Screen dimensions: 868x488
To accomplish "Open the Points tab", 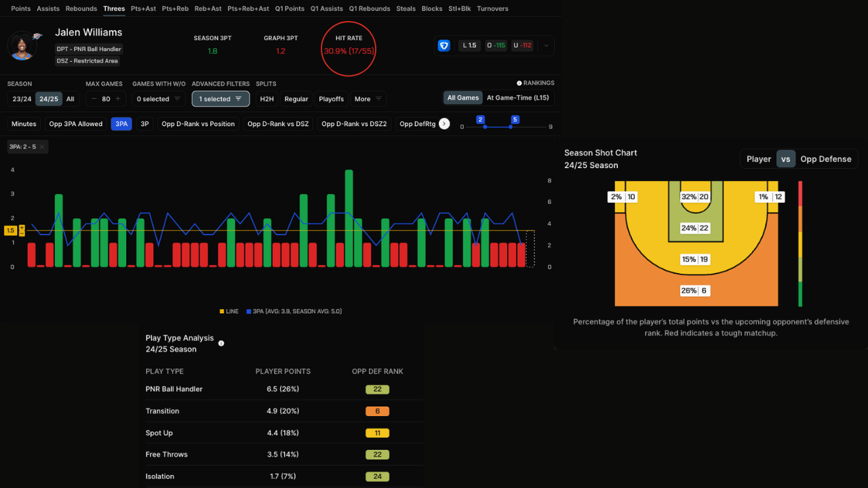I will tap(21, 9).
